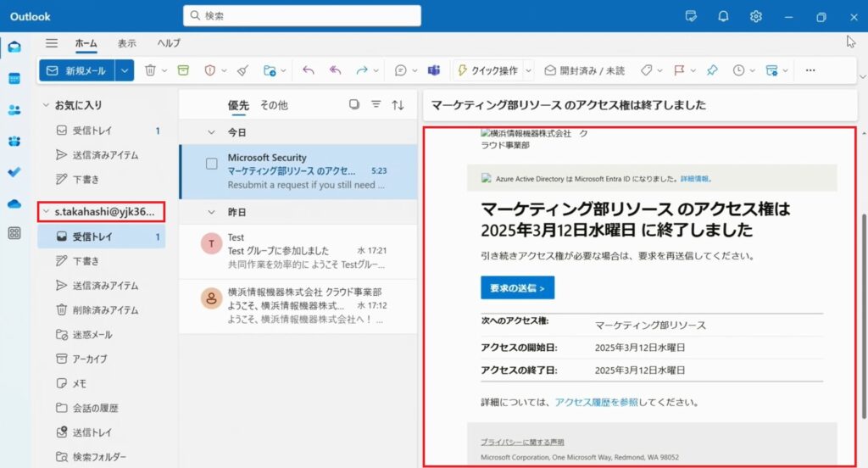Collapse the お気に入り section

click(46, 104)
